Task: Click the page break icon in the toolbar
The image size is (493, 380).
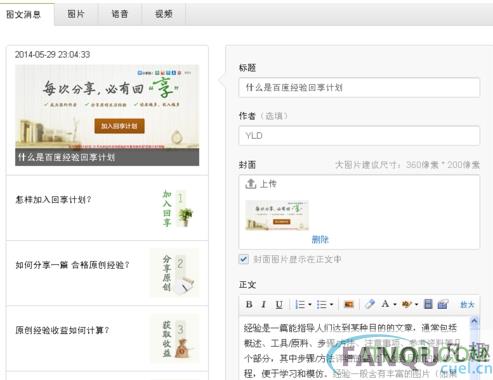Action: click(428, 304)
